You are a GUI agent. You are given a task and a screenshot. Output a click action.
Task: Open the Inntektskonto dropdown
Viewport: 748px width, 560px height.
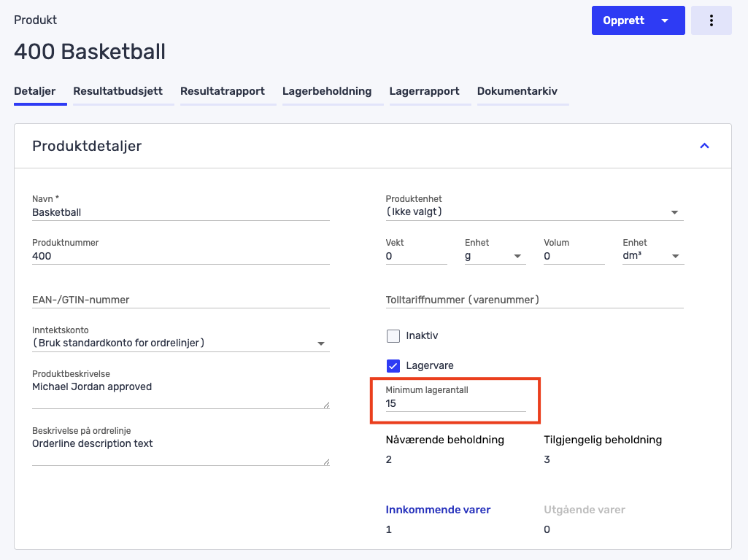321,343
